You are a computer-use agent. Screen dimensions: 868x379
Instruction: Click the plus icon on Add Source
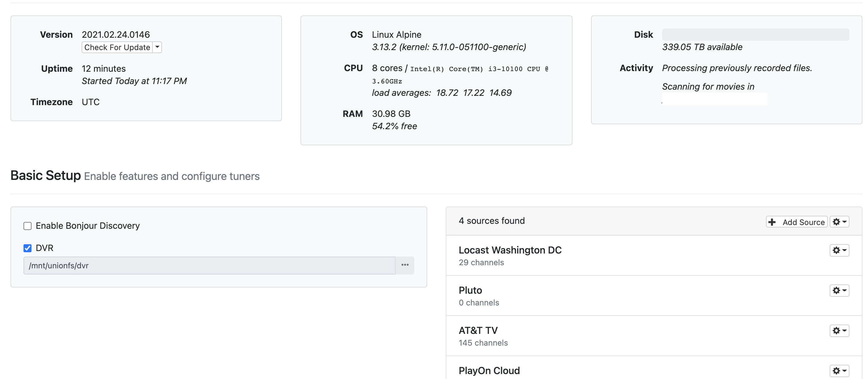772,222
